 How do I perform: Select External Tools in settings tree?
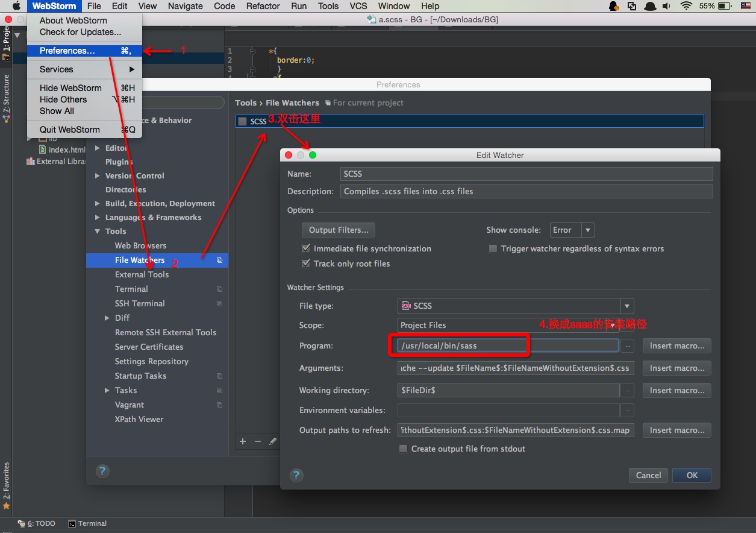[142, 274]
